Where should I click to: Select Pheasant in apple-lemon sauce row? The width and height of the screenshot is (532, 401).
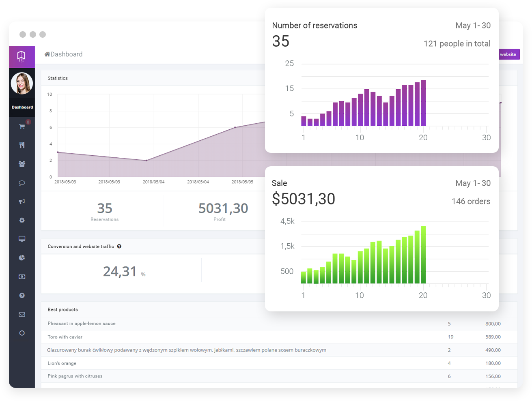(279, 324)
